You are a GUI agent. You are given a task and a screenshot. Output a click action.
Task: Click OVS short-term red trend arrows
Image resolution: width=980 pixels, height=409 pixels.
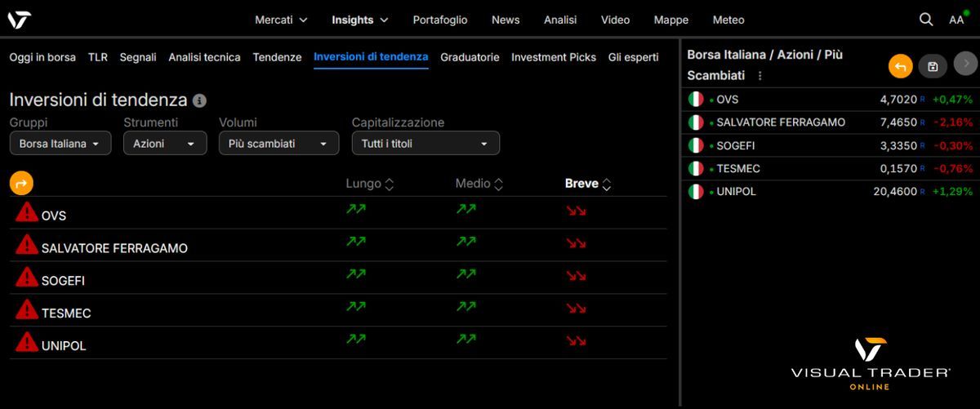click(576, 211)
